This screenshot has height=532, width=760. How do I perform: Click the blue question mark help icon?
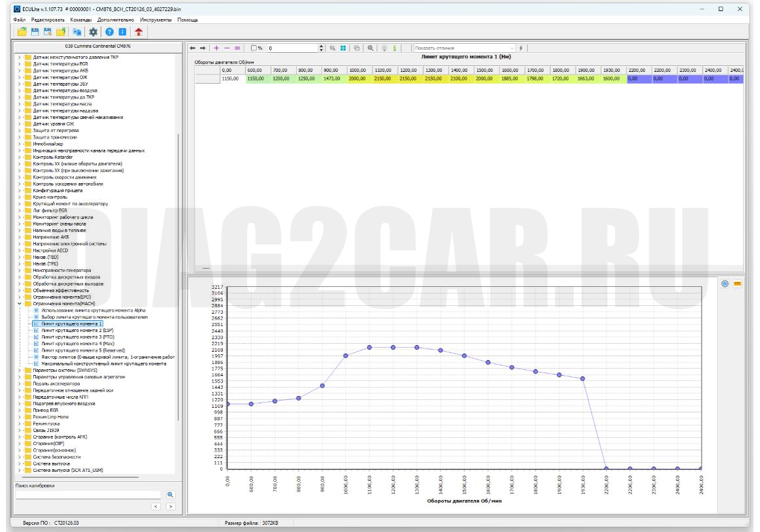point(110,32)
